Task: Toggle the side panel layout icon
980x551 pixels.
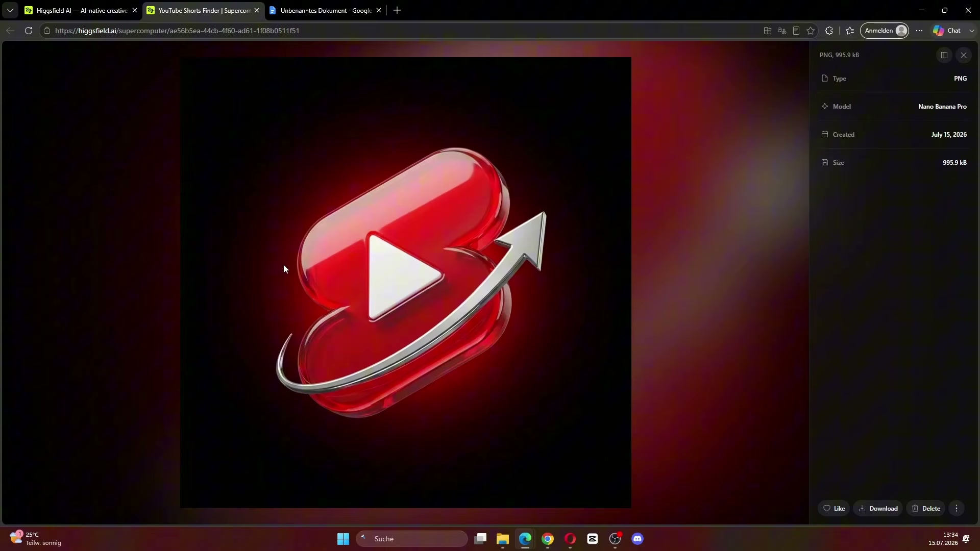Action: pos(944,55)
